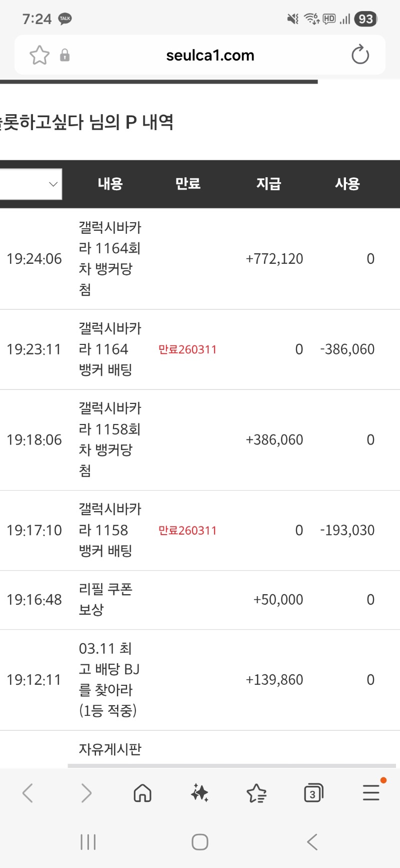Tap the 리필 쿠폰 보상 entry
This screenshot has height=868, width=400.
[x=105, y=599]
